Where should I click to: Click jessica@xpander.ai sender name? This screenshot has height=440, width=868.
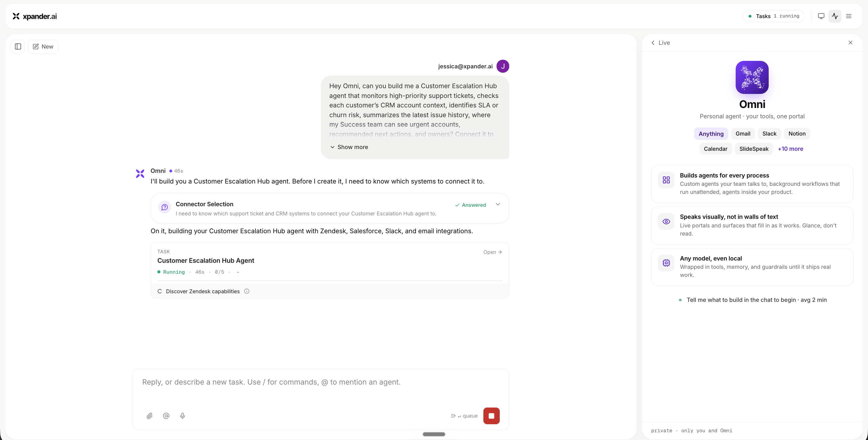(465, 66)
